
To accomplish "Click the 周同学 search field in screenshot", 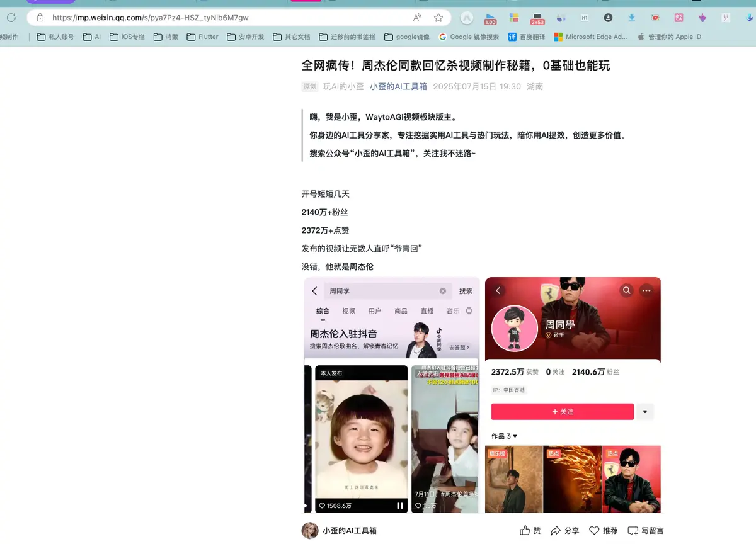I will point(387,291).
